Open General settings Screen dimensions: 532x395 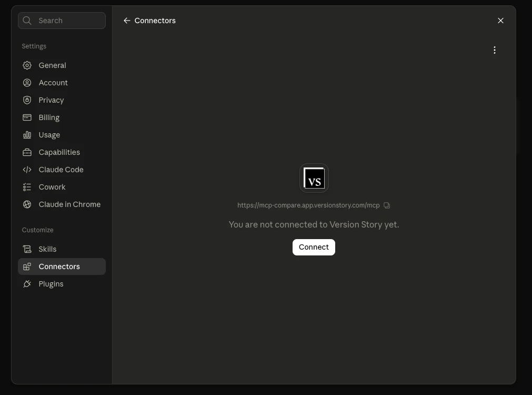(x=62, y=65)
